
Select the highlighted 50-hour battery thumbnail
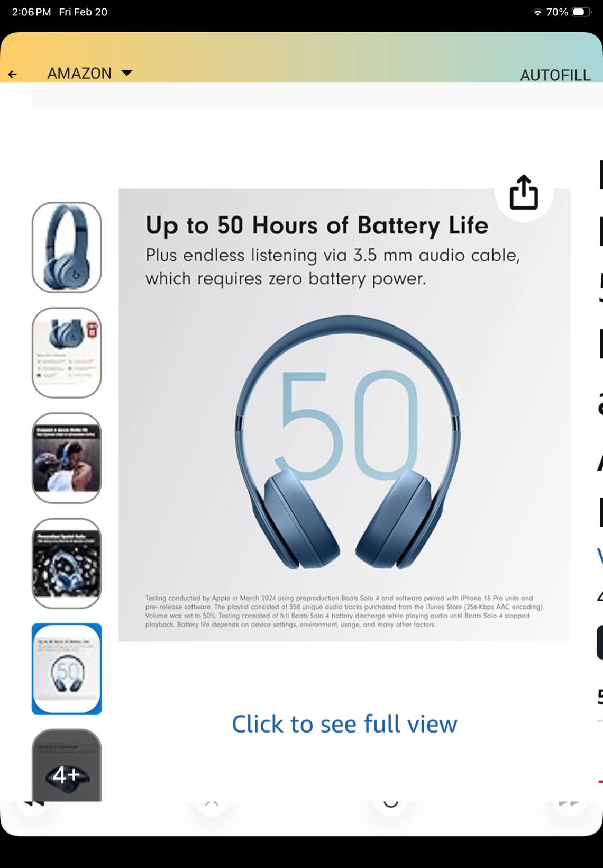[x=67, y=669]
